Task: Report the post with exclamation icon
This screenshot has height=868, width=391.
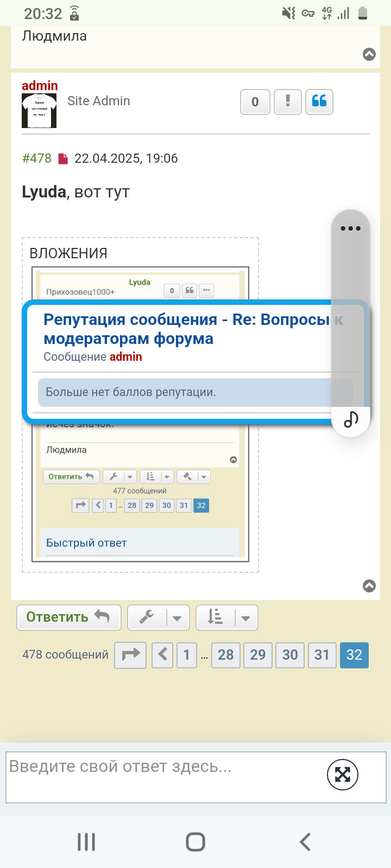Action: coord(287,101)
